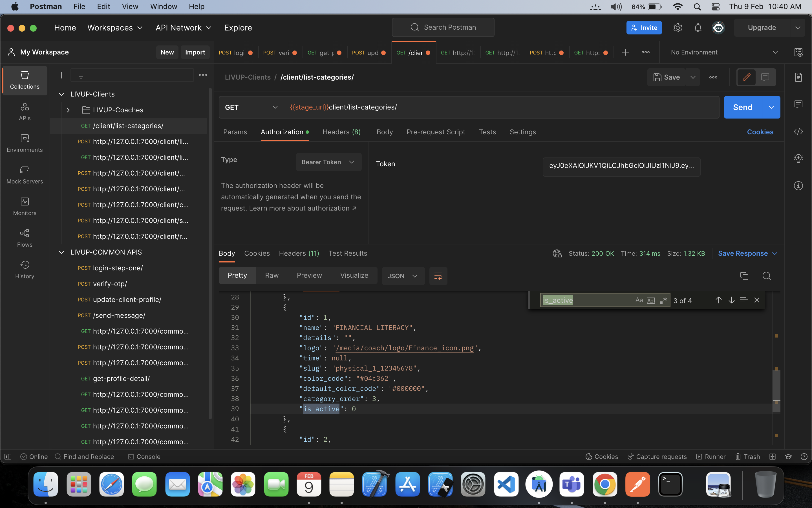This screenshot has width=812, height=508.
Task: Open the Workspaces dropdown menu
Action: [115, 28]
